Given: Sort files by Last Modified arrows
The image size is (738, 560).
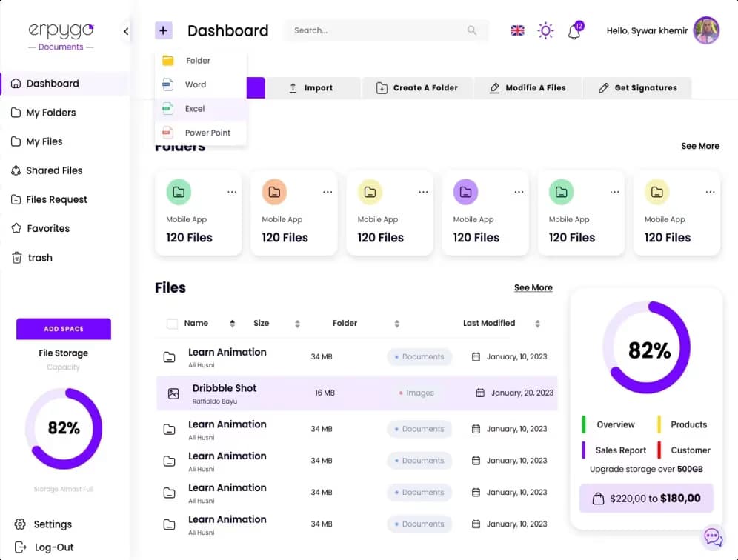Looking at the screenshot, I should click(537, 324).
